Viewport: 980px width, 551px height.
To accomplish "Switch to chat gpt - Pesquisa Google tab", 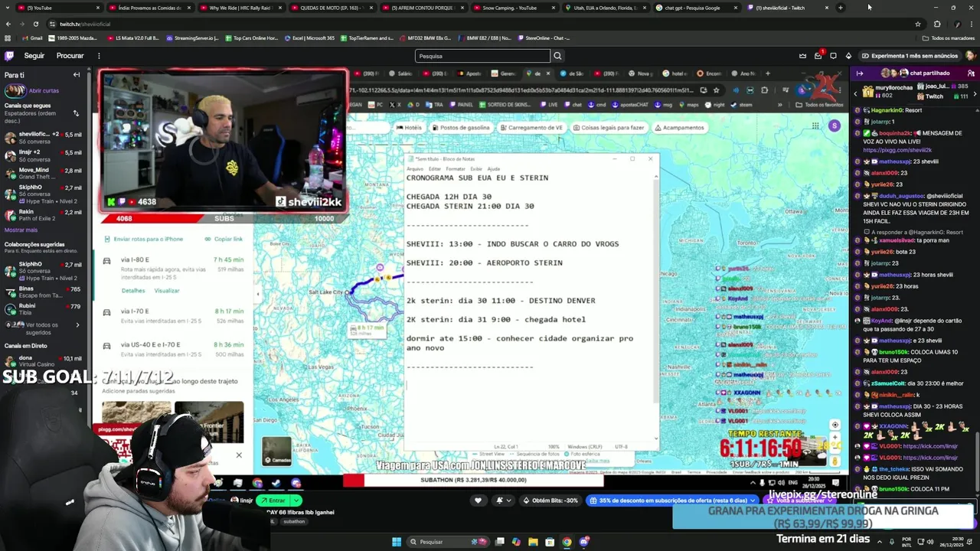I will [695, 8].
